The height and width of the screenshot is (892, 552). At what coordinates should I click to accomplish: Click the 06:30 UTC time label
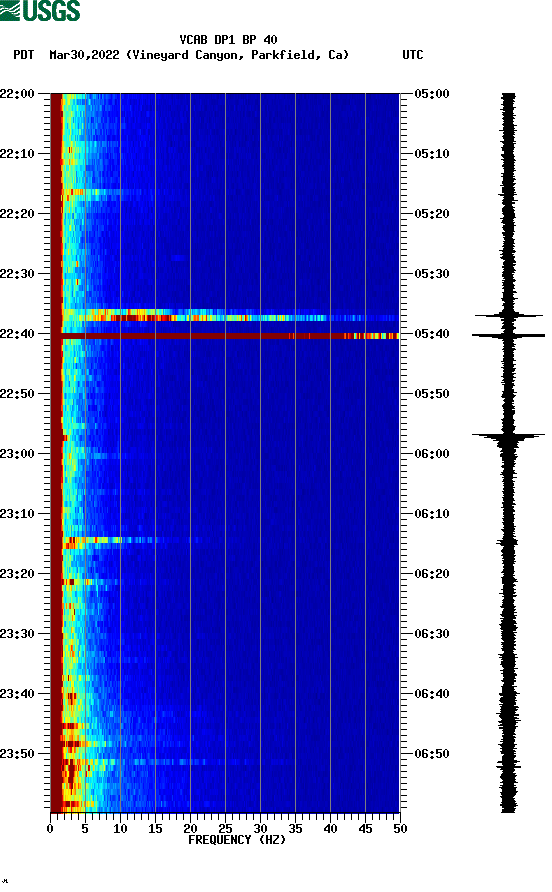[x=431, y=634]
